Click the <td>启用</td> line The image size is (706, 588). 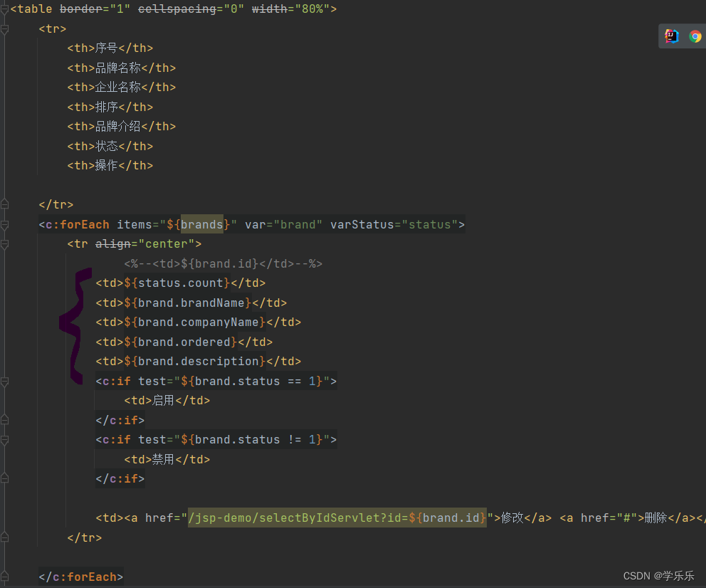167,400
